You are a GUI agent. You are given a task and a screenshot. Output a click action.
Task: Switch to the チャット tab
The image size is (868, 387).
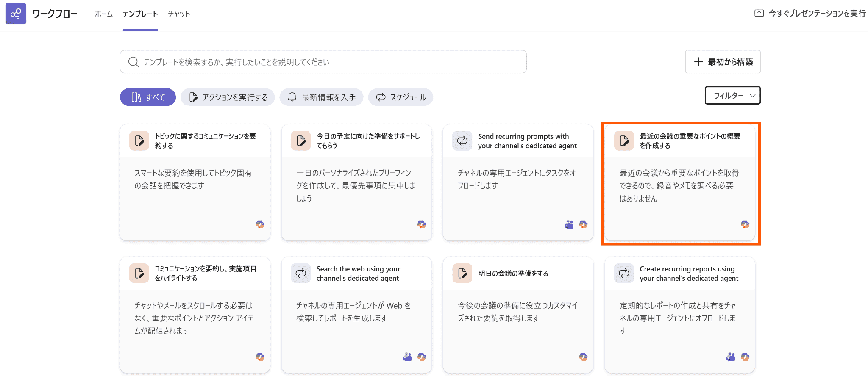coord(178,14)
